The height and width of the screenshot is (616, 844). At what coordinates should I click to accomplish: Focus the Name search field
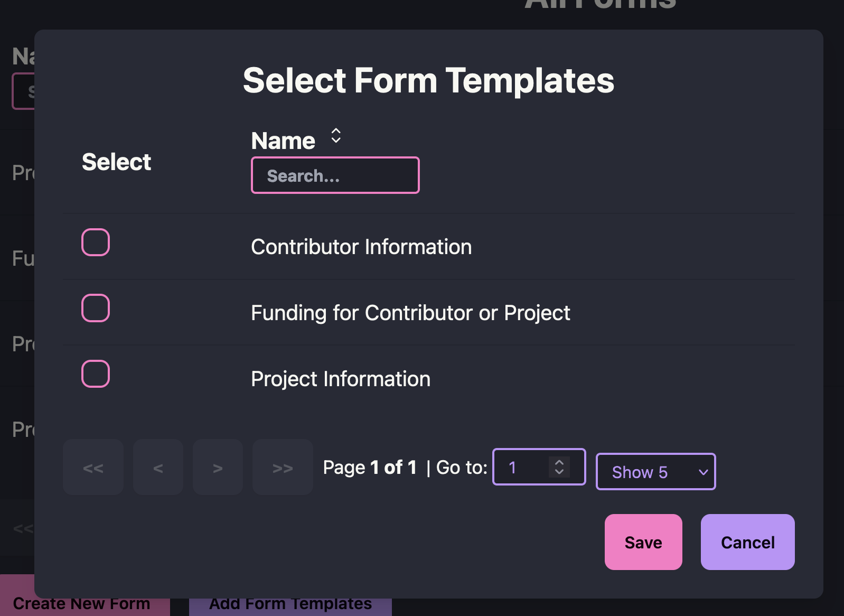point(335,175)
